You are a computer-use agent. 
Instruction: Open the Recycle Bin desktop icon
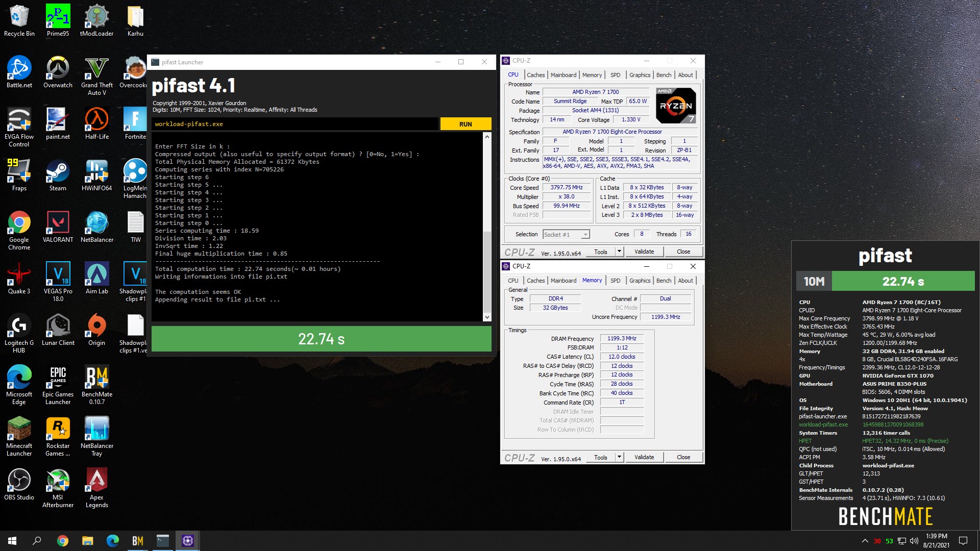click(x=19, y=20)
